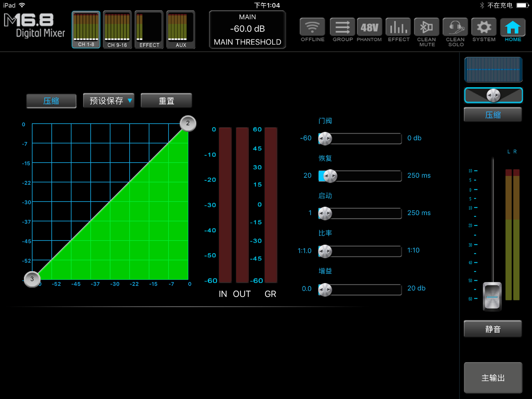Switch to the EFFECT meter bank
Screen dimensions: 532x399
click(149, 30)
